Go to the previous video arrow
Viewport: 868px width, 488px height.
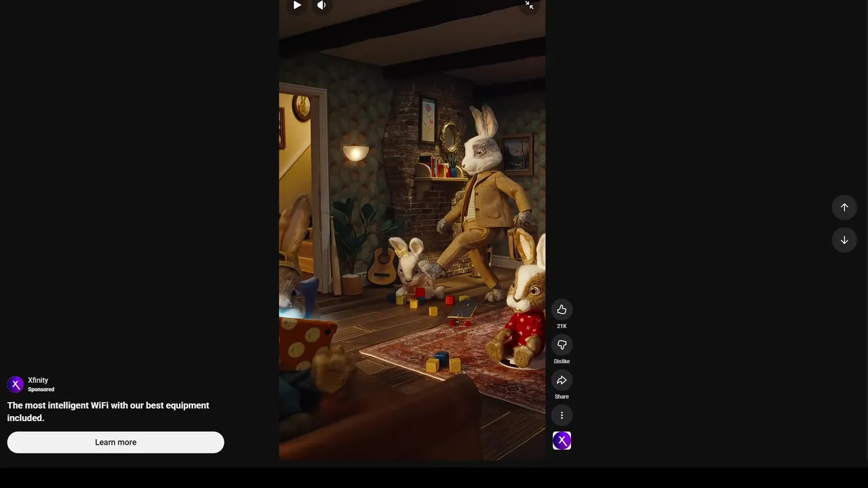pyautogui.click(x=844, y=207)
